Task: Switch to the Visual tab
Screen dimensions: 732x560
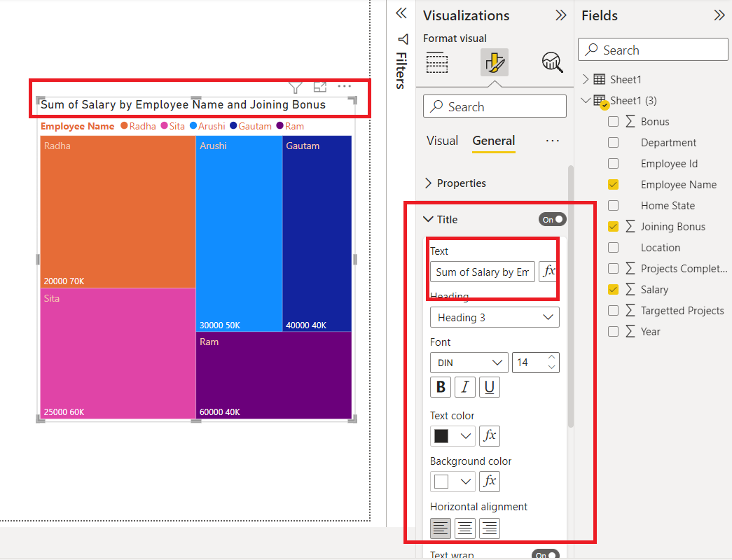Action: click(x=442, y=141)
